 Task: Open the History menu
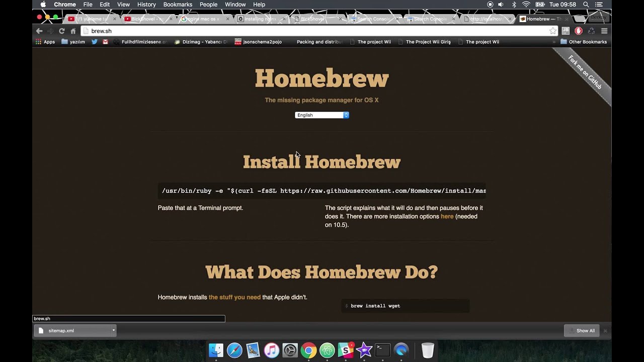(x=146, y=5)
